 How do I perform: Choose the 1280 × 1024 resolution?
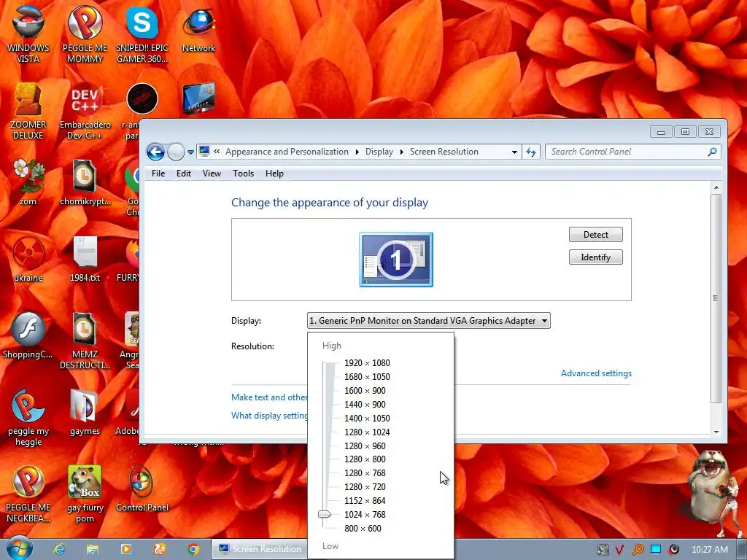pos(367,432)
